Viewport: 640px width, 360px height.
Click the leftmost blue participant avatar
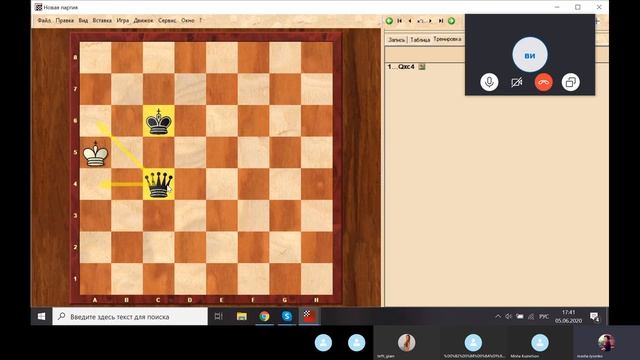323,343
